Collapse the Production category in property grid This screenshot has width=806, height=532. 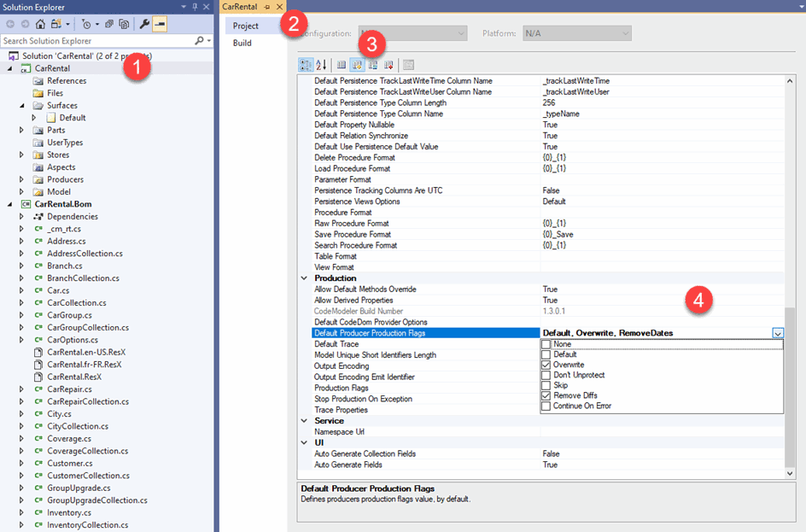[304, 278]
